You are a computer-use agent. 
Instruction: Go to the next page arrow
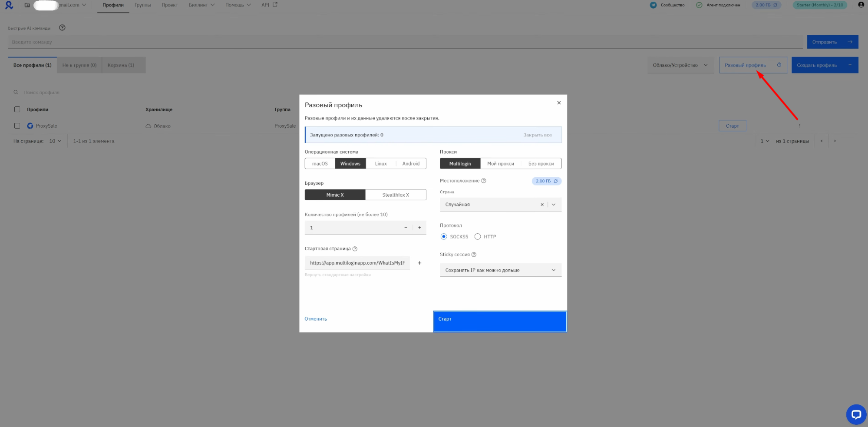tap(835, 141)
